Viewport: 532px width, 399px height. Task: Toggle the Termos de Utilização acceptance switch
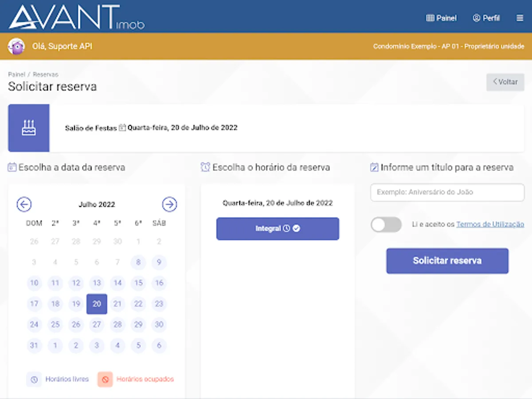tap(386, 224)
